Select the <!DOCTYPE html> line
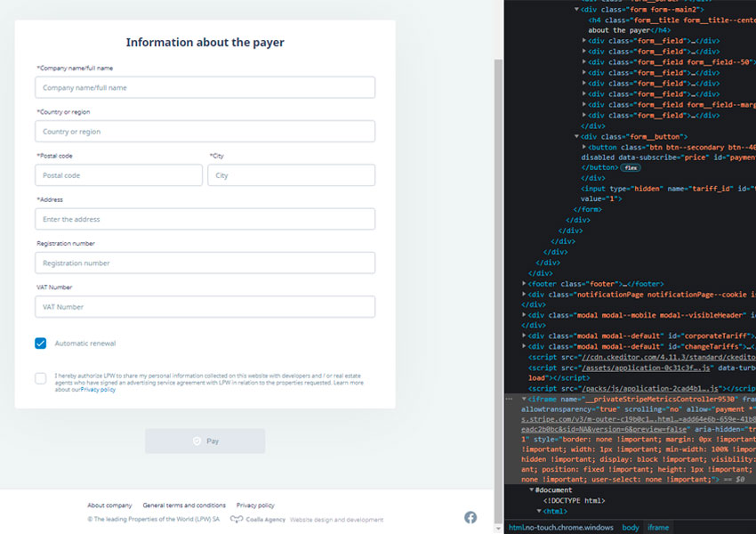The width and height of the screenshot is (756, 534). (575, 500)
